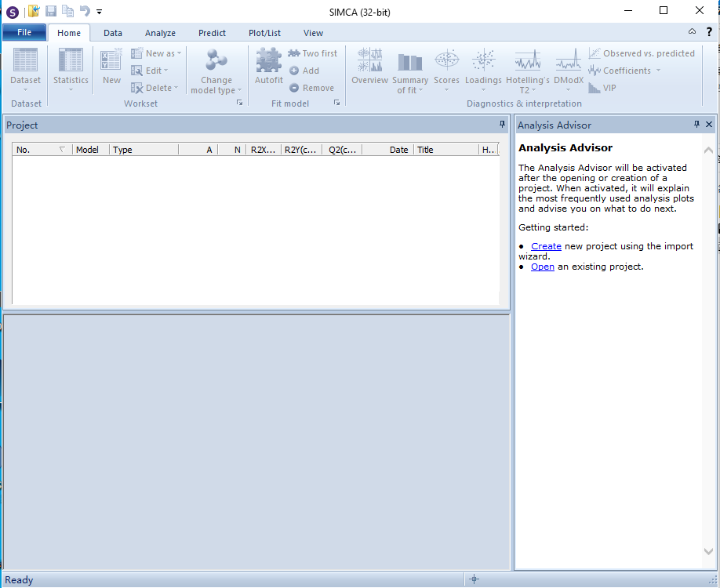Image resolution: width=720 pixels, height=588 pixels.
Task: Open the Delete workset dropdown
Action: (155, 88)
